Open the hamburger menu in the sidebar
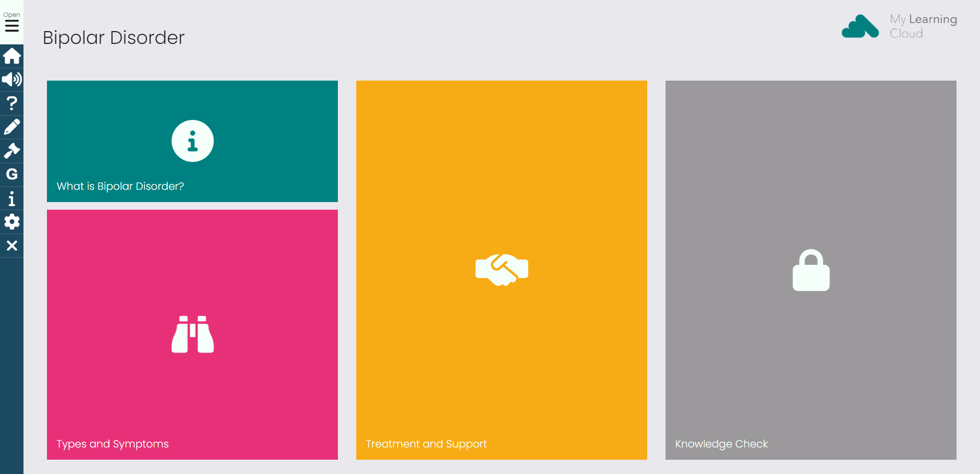 point(12,22)
